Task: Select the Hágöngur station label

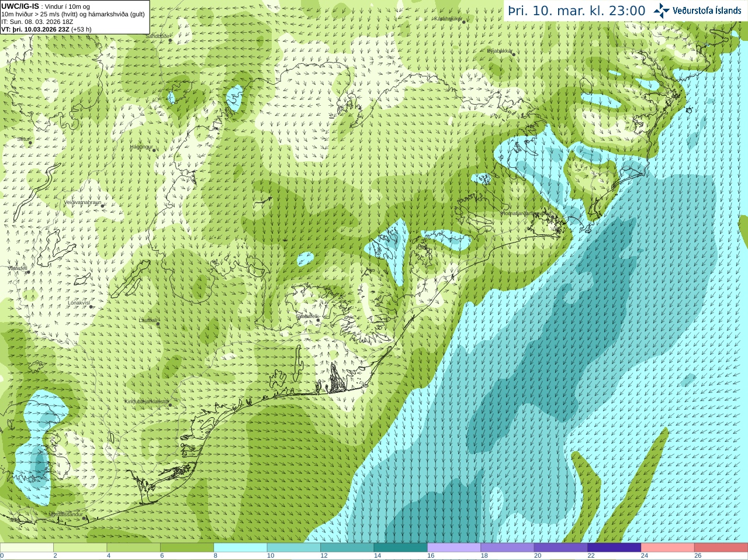Action: [x=141, y=147]
